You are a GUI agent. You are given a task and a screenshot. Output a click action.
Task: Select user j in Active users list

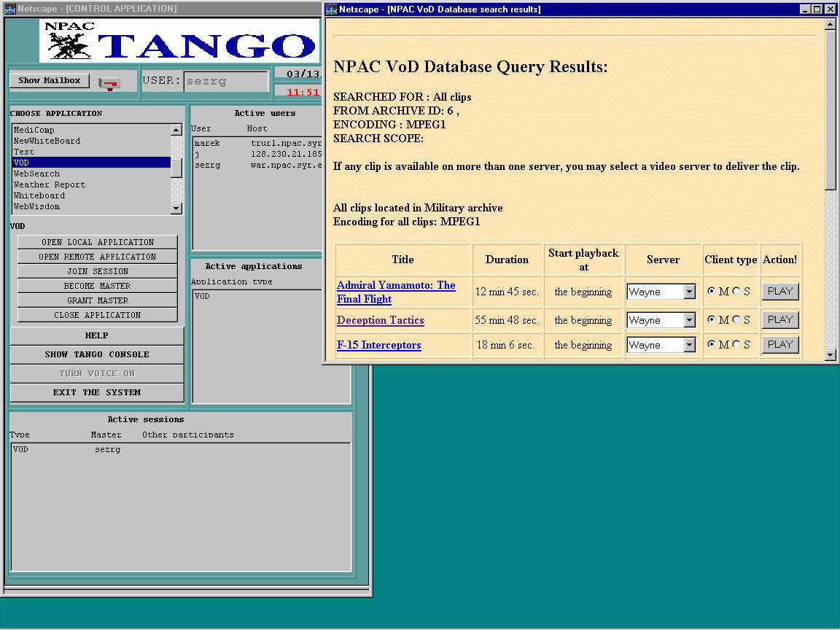click(257, 155)
